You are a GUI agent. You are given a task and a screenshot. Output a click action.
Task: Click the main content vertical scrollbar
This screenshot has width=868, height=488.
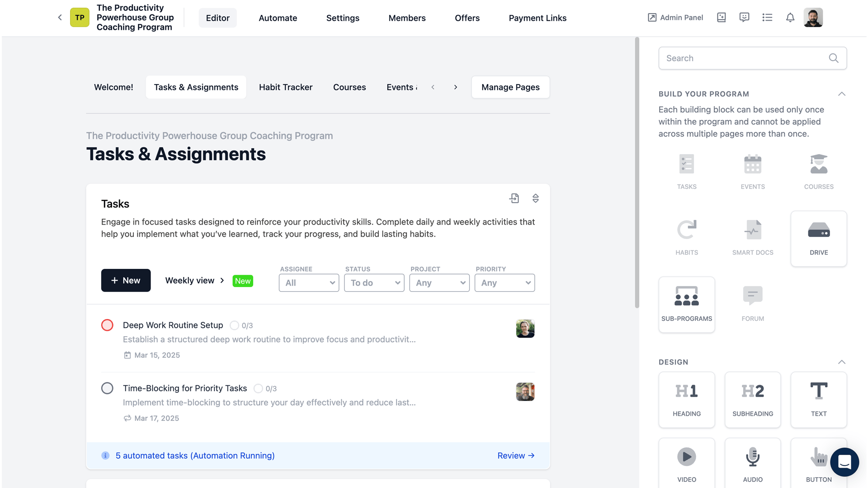tap(637, 172)
